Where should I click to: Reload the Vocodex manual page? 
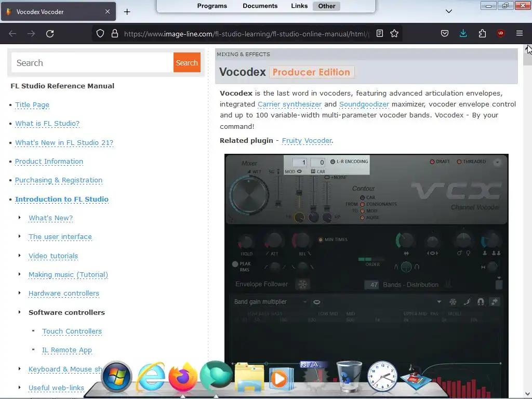pos(50,34)
